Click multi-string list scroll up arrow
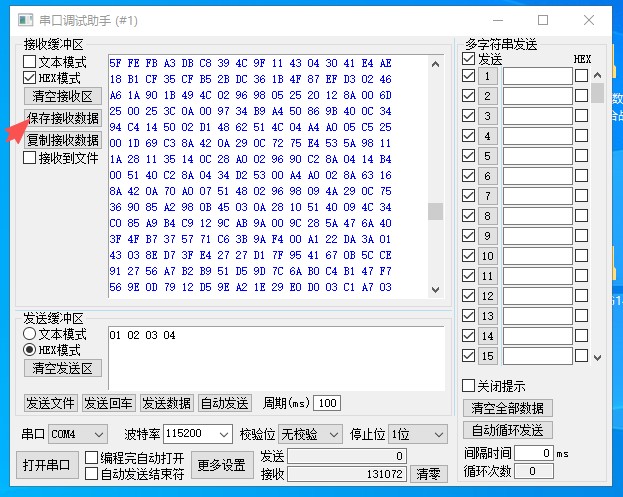Image resolution: width=623 pixels, height=497 pixels. pos(597,75)
